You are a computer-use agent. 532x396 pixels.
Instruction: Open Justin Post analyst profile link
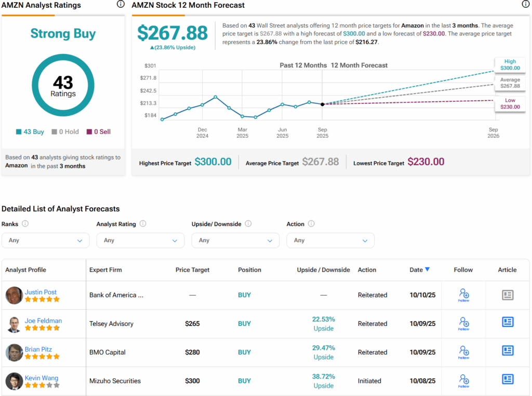pyautogui.click(x=41, y=292)
